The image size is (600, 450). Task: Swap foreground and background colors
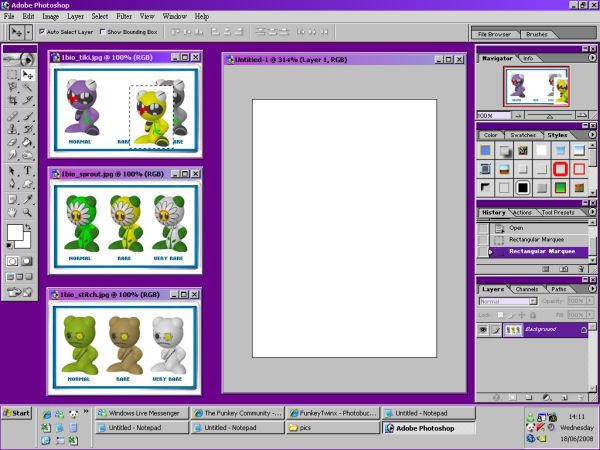[x=28, y=227]
